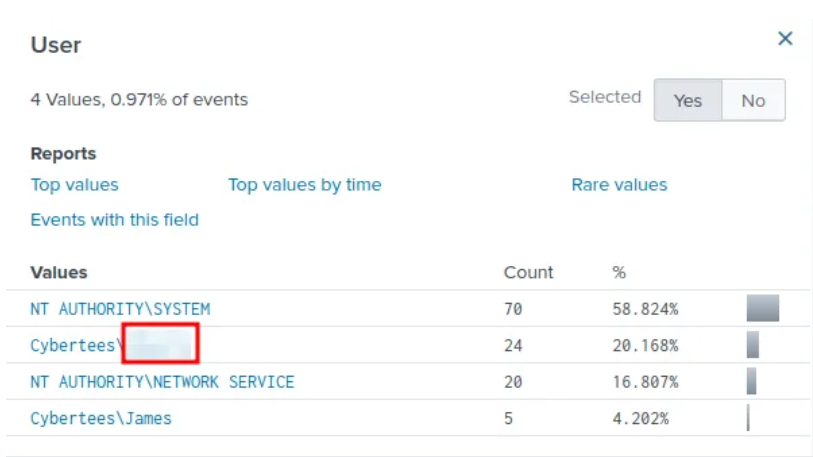Click the Values column header

tap(59, 272)
